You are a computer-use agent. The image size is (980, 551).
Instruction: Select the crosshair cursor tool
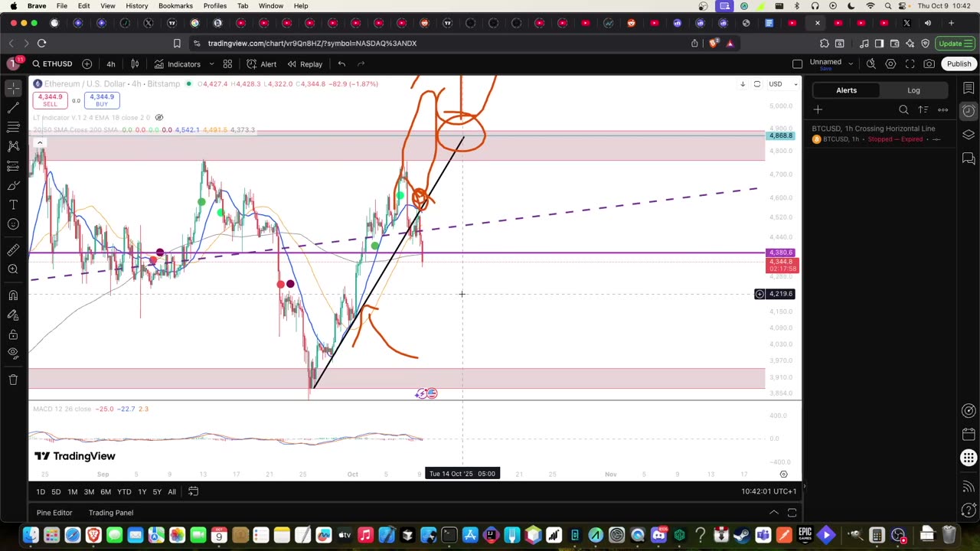13,90
